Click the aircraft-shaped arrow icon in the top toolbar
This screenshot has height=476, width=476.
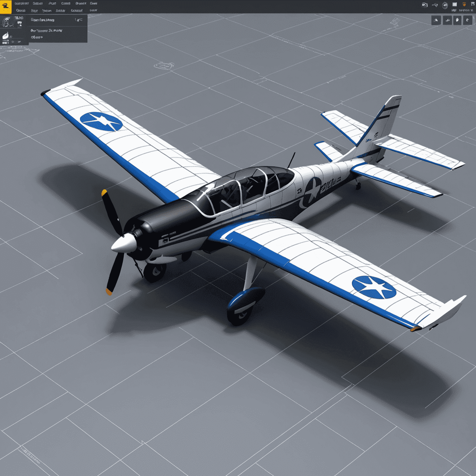(435, 5)
